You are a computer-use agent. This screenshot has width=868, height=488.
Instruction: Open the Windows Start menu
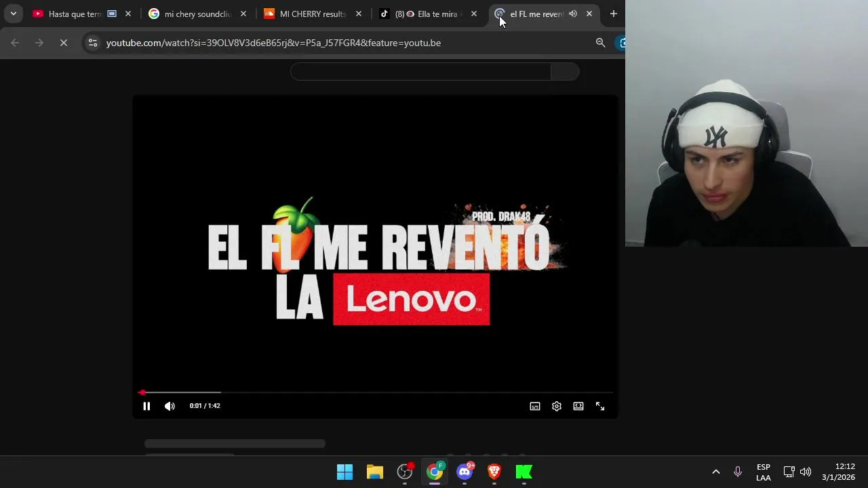(x=345, y=472)
